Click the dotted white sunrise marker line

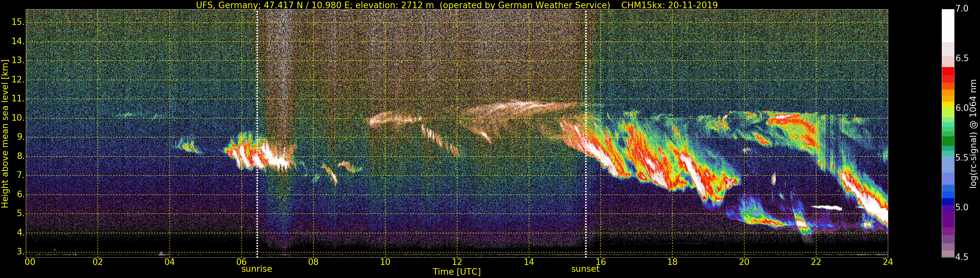[x=257, y=133]
